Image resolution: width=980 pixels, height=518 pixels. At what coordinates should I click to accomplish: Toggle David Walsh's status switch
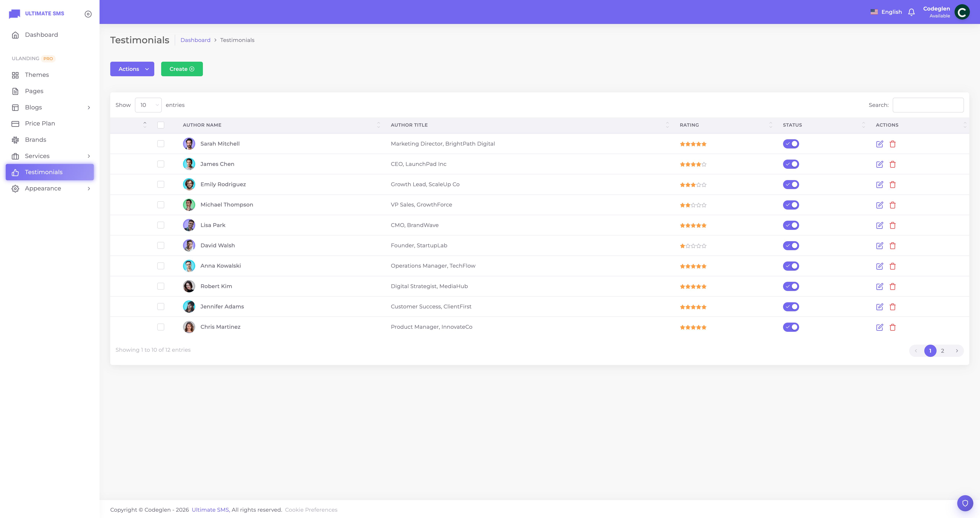[791, 246]
